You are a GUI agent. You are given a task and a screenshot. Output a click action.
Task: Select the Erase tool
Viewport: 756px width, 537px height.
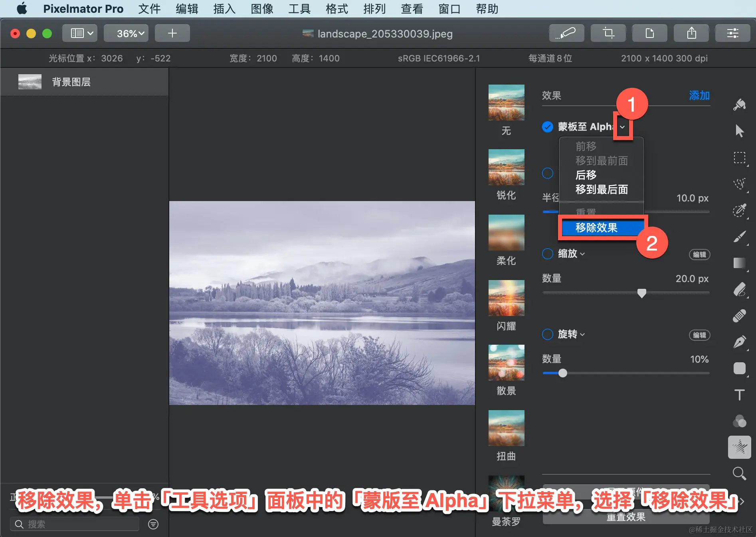coord(740,289)
